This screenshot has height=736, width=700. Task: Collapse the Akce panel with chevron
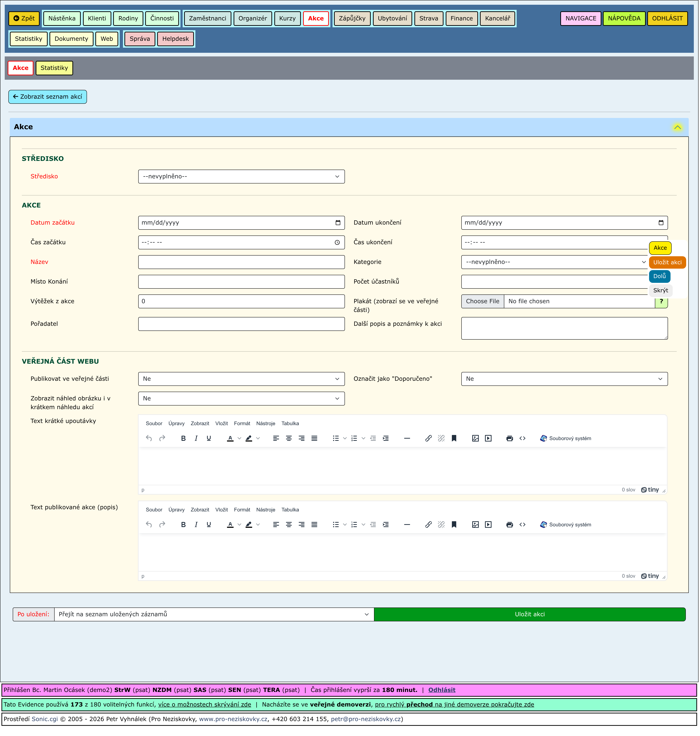coord(677,127)
